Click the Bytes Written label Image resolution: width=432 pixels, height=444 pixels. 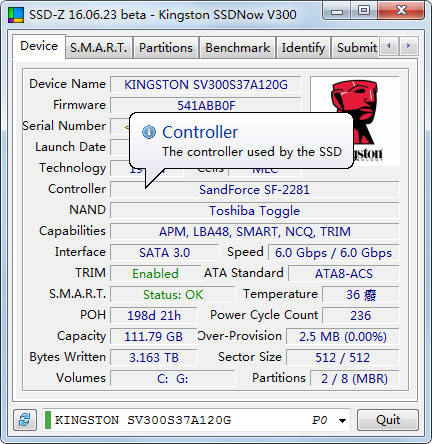pos(68,357)
